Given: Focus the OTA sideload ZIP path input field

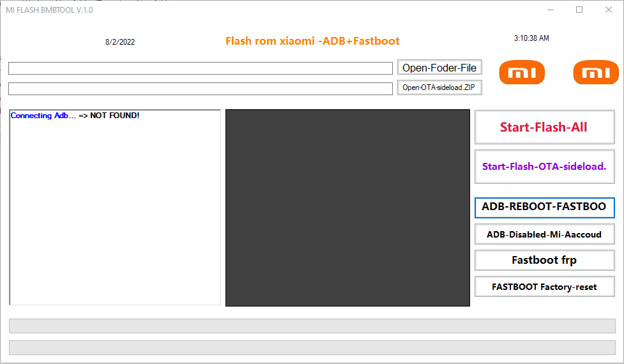Looking at the screenshot, I should [201, 88].
